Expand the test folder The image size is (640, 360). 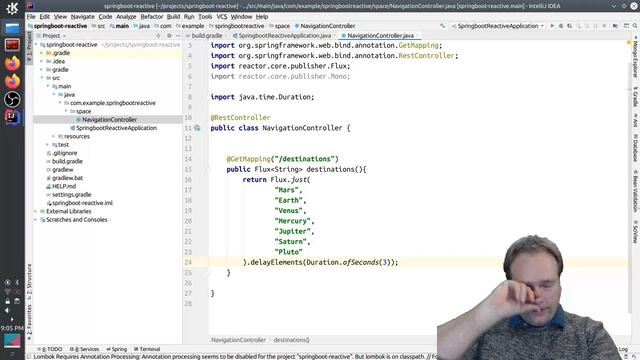coord(48,144)
